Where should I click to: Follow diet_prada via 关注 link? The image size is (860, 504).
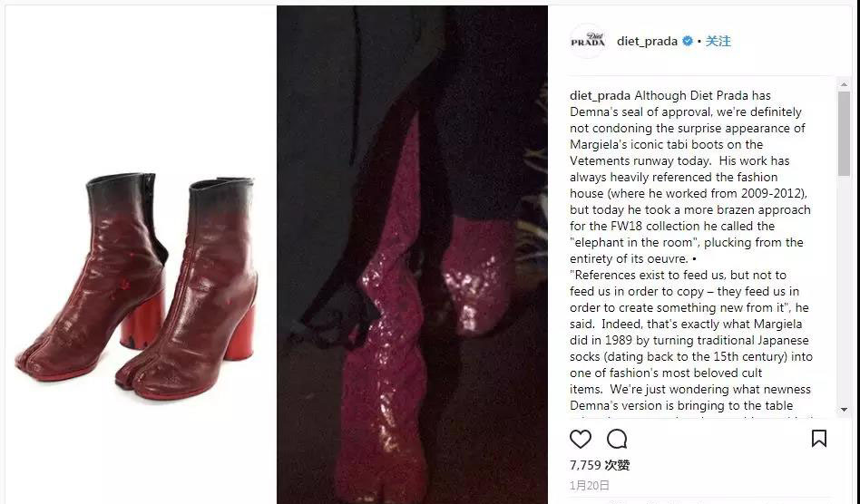718,41
